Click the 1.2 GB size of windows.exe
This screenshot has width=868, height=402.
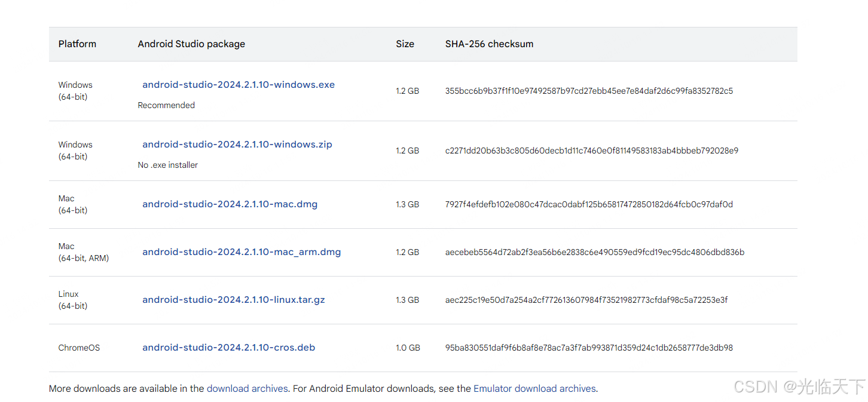[x=407, y=91]
